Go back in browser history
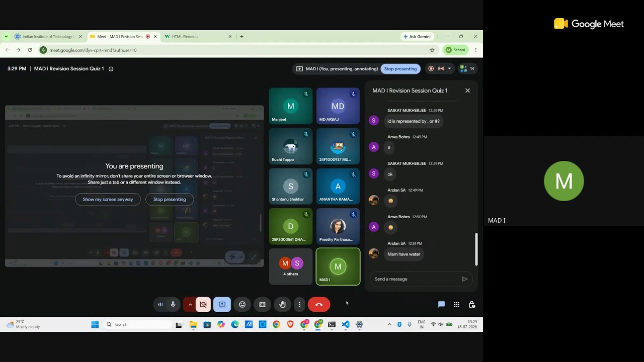644x362 pixels. click(x=7, y=50)
